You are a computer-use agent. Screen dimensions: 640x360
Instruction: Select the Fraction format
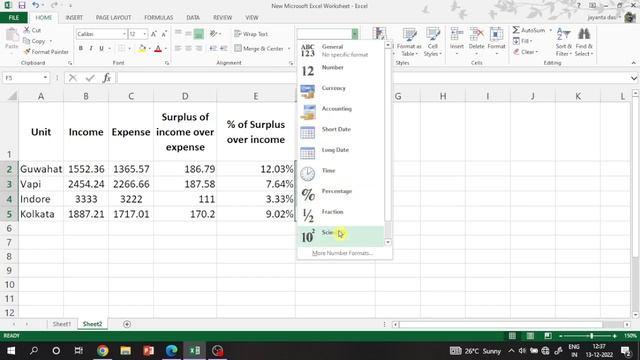pyautogui.click(x=341, y=215)
